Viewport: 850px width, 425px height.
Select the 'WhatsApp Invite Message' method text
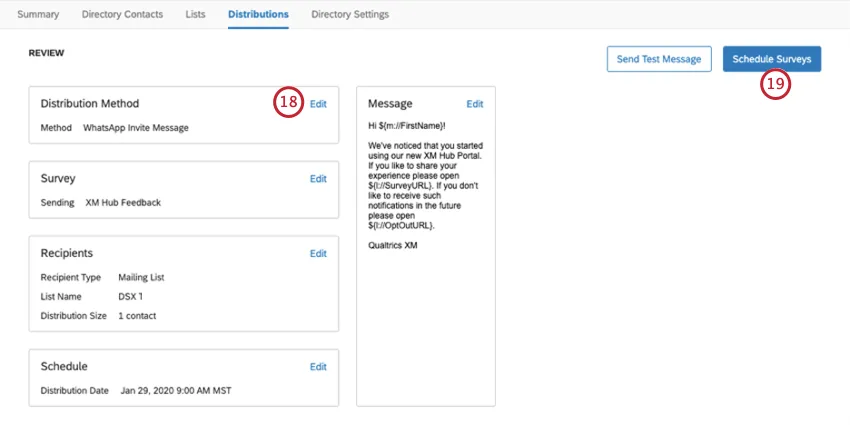click(x=136, y=128)
